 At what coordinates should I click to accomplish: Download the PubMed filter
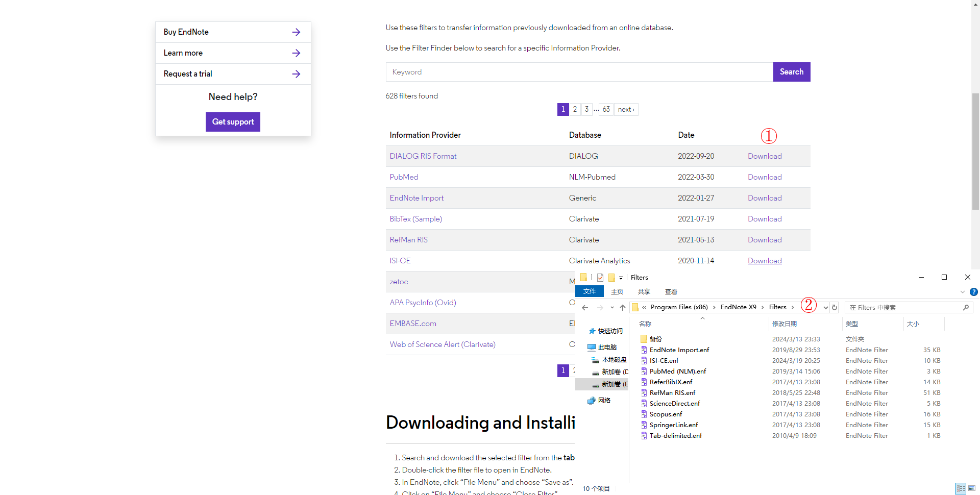(765, 177)
